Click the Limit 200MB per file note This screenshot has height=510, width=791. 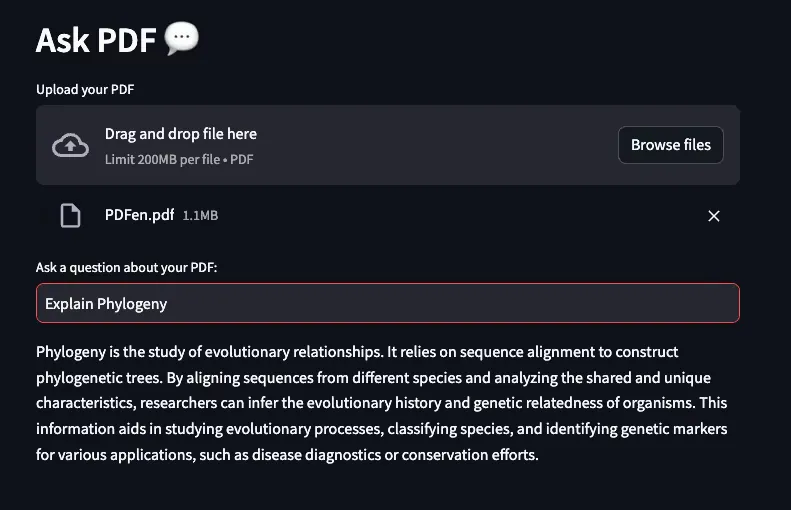(x=179, y=159)
